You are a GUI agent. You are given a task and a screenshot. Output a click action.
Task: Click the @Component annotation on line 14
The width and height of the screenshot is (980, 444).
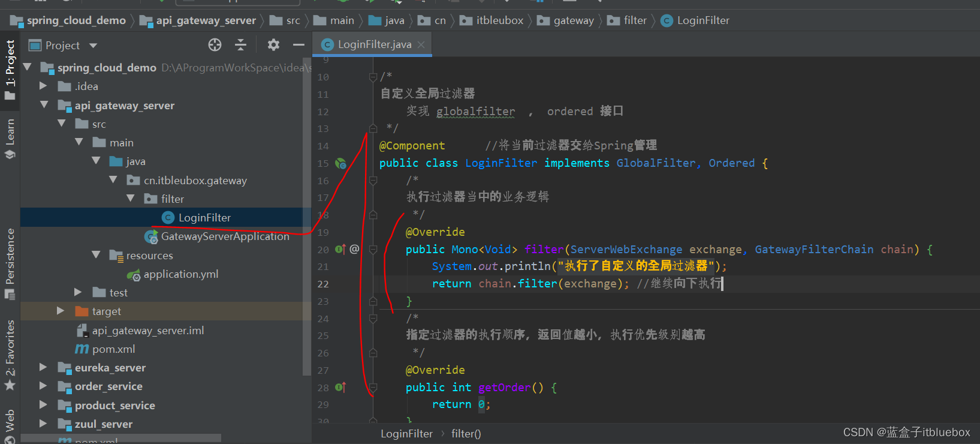pyautogui.click(x=412, y=146)
